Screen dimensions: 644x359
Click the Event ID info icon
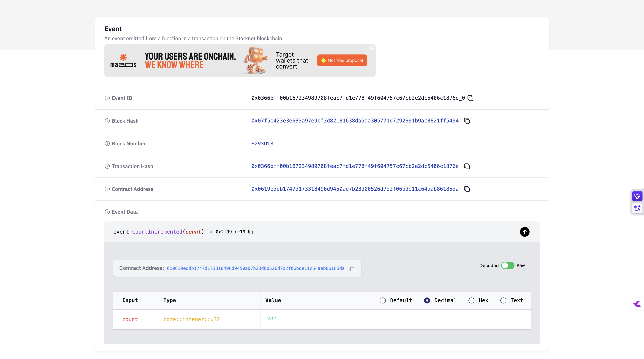click(x=107, y=98)
